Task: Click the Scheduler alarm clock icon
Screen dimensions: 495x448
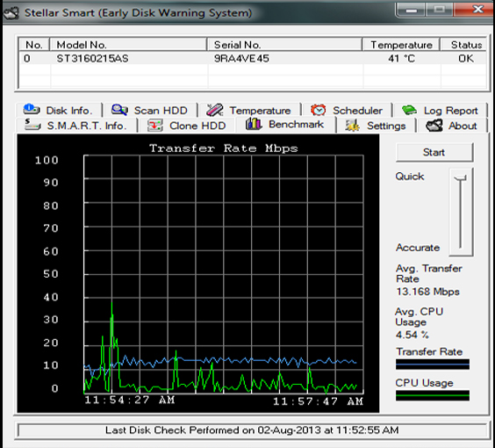Action: point(318,110)
